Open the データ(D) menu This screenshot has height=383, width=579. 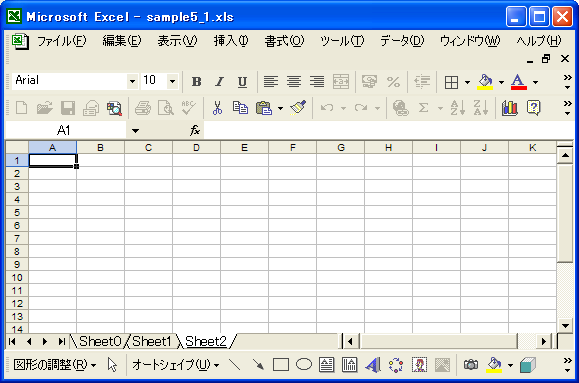(402, 41)
